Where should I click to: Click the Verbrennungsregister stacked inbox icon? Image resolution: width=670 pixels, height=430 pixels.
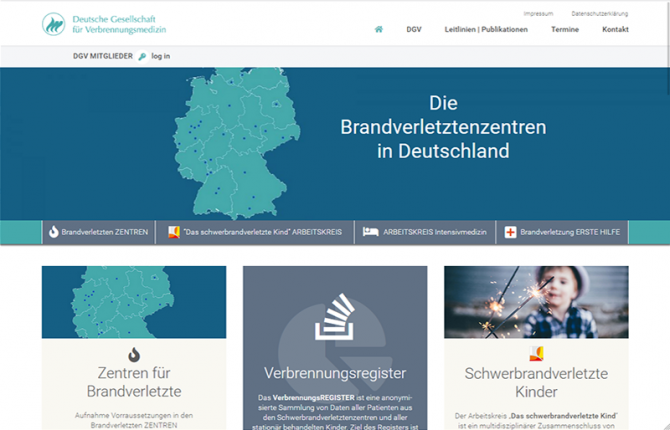[x=334, y=319]
